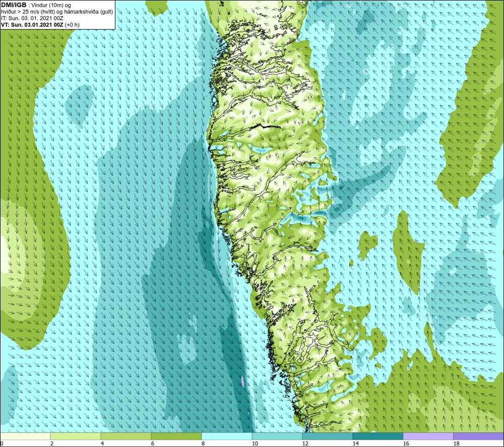Screen dimensions: 504x447
Task: Click the 'hviður > 25 m/s (hvítt)' line
Action: point(57,12)
